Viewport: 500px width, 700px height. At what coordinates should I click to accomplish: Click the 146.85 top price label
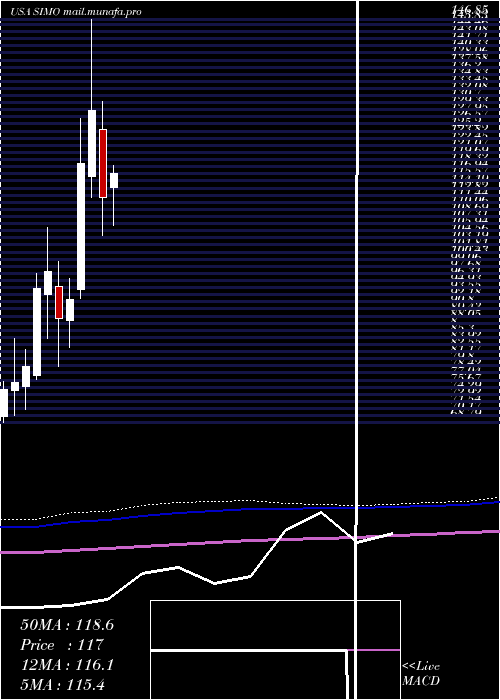coord(469,8)
